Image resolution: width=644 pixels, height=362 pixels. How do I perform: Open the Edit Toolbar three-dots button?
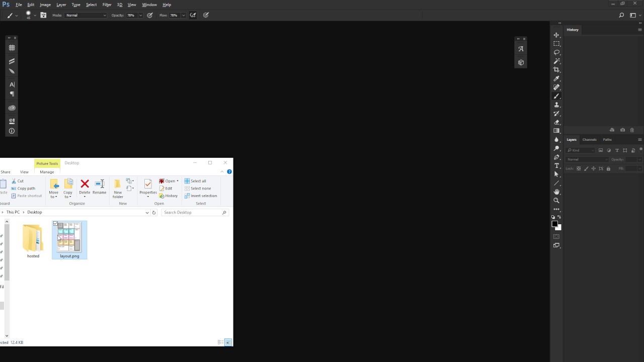click(556, 209)
